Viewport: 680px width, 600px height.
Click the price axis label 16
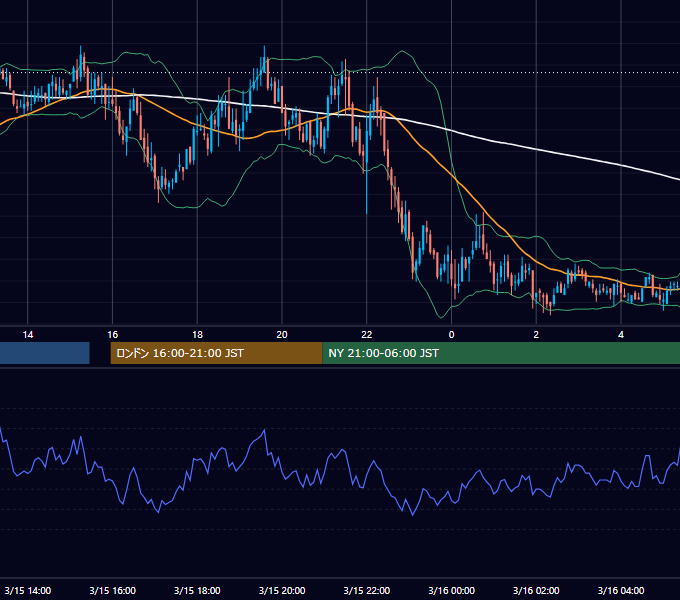tap(112, 335)
